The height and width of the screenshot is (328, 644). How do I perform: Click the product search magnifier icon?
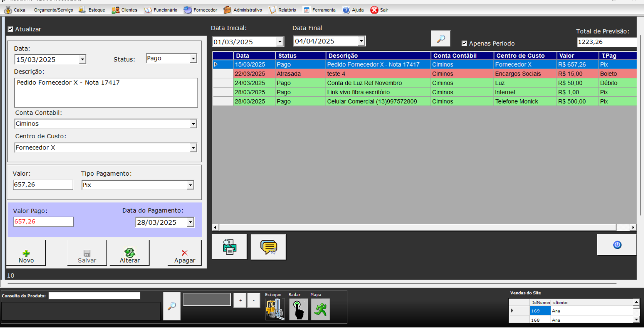click(x=172, y=306)
